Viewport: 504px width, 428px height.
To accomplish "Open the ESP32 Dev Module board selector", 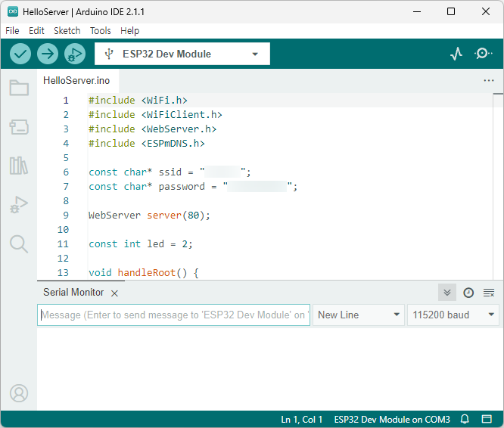I will pos(182,54).
